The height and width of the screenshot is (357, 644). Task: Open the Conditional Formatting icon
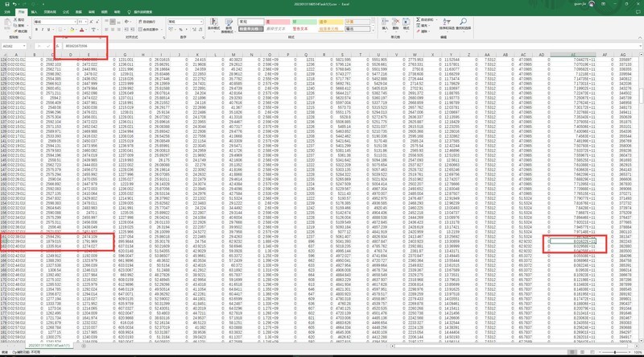(x=213, y=23)
